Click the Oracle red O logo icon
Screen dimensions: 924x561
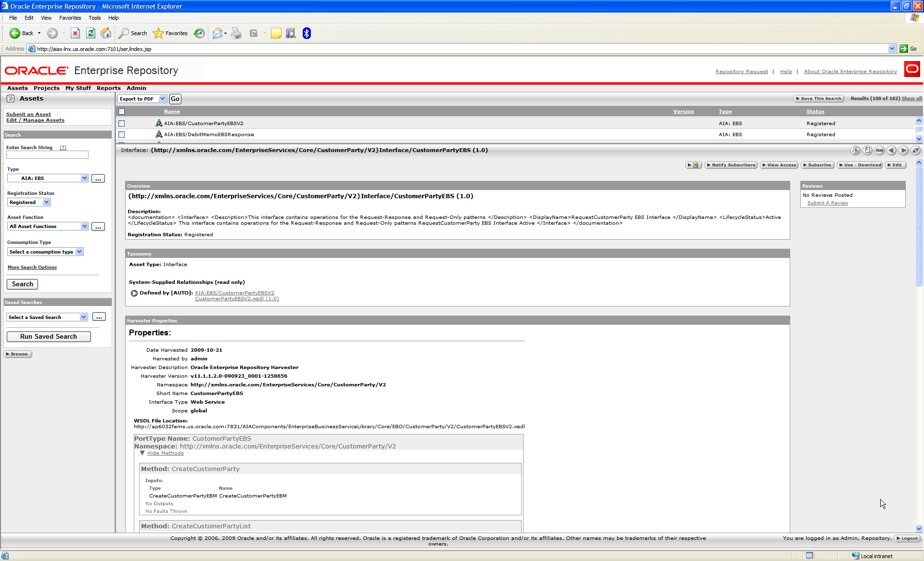912,69
